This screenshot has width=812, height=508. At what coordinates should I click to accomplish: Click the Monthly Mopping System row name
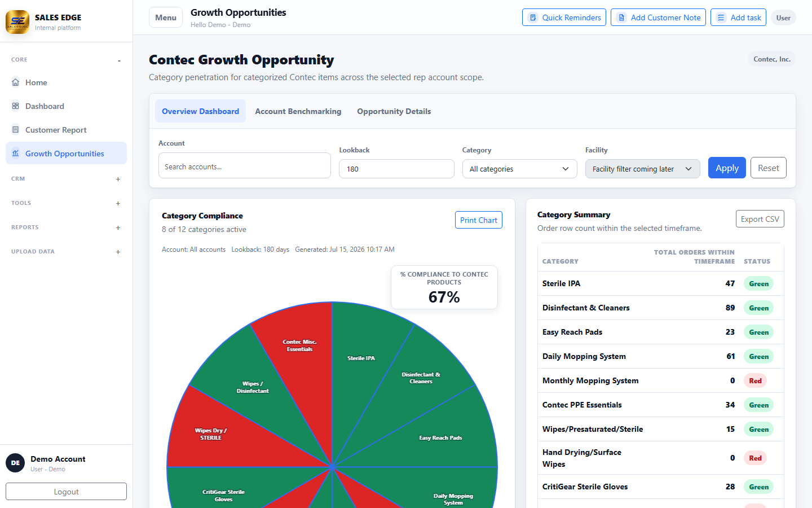click(x=590, y=380)
